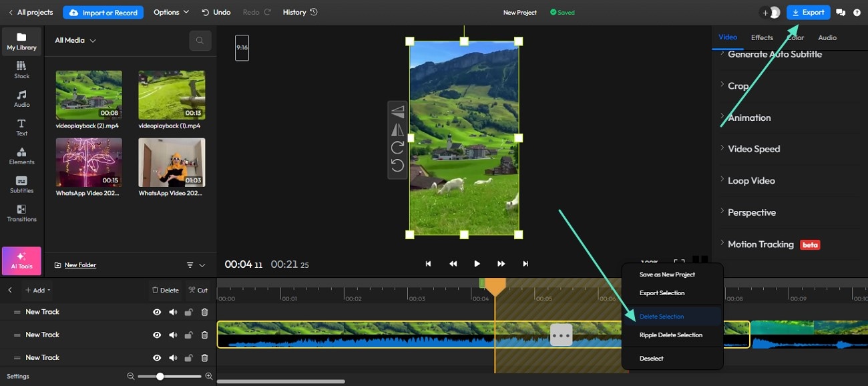Rotate the video clockwise
868x386 pixels.
tap(397, 148)
